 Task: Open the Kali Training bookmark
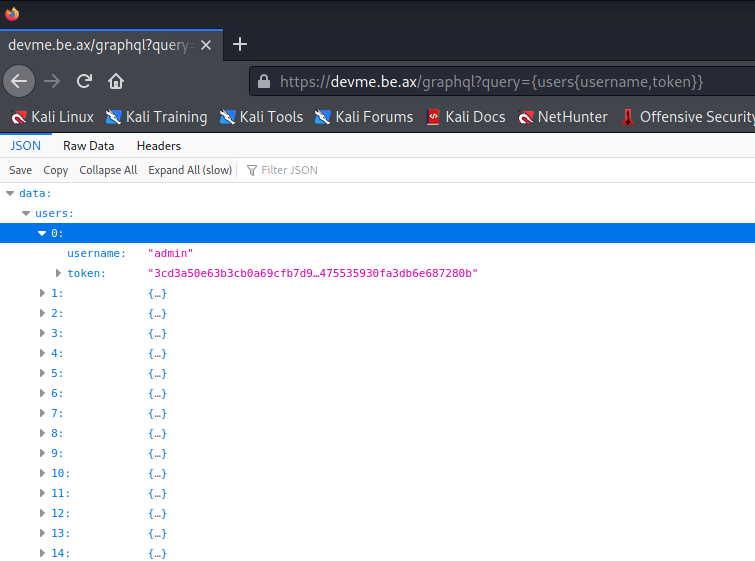[156, 117]
